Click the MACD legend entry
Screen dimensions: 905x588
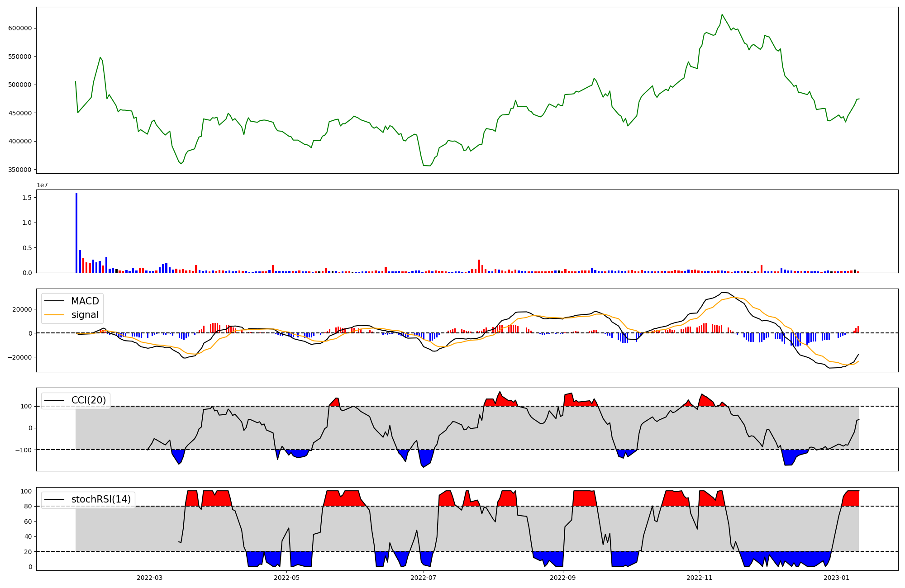tap(85, 301)
